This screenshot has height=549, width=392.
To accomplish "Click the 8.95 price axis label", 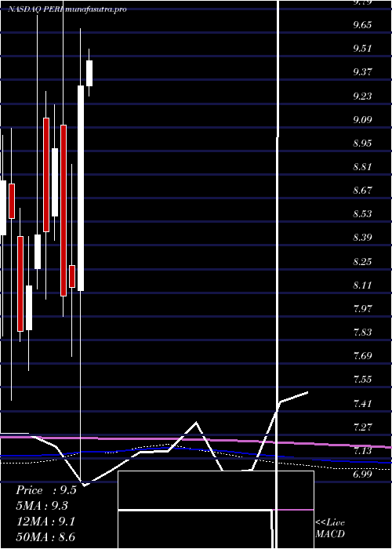I will pyautogui.click(x=362, y=144).
